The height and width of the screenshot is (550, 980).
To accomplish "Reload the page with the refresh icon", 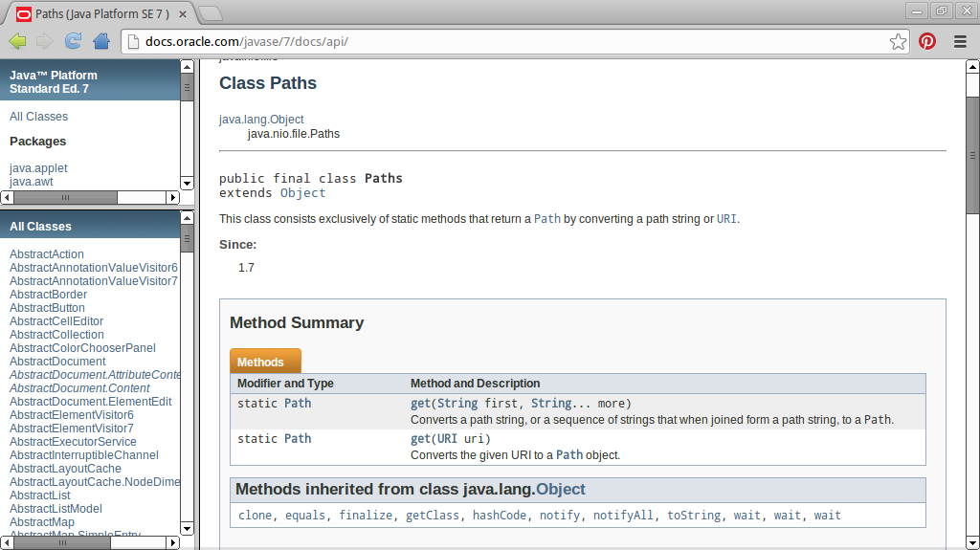I will [x=73, y=41].
